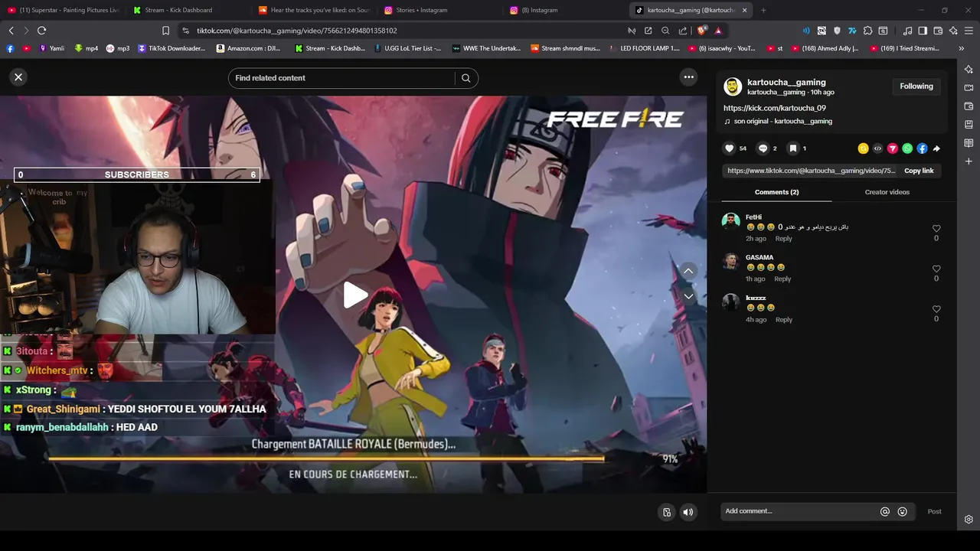Switch to the Superstar Painting Pictures tab

(63, 10)
